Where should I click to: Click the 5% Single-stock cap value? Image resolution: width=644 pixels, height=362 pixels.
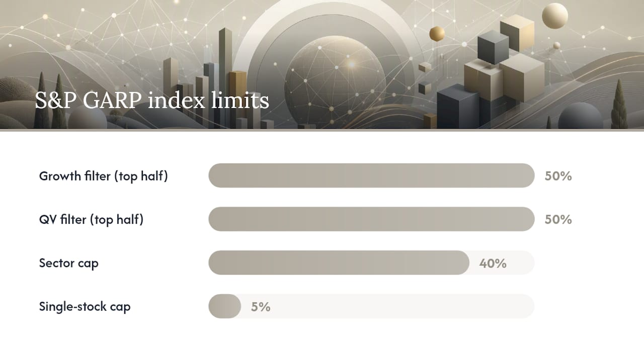click(x=261, y=307)
